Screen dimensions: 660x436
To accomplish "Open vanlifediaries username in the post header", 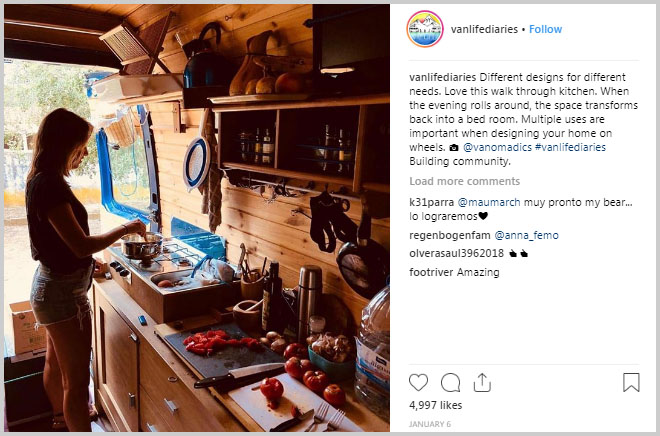I will pos(484,29).
